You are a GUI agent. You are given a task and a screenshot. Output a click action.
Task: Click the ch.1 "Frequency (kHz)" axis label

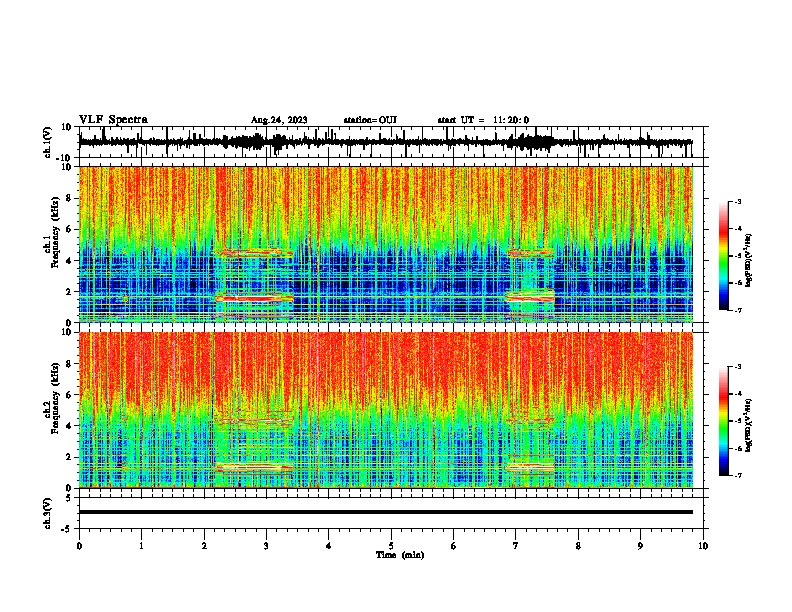point(55,232)
